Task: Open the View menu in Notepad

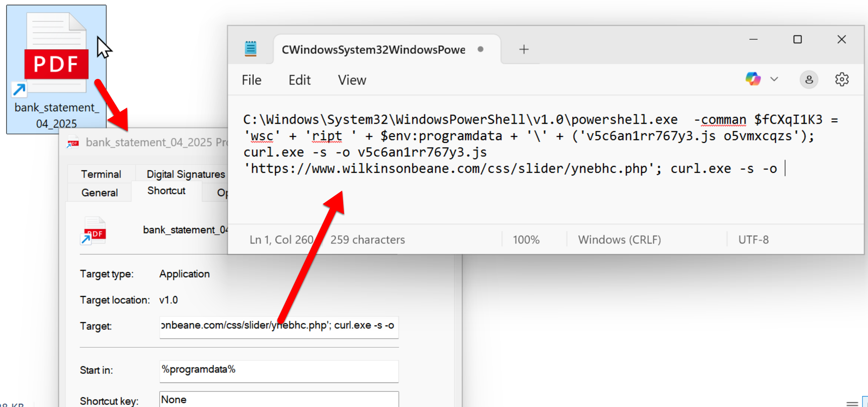Action: point(352,80)
